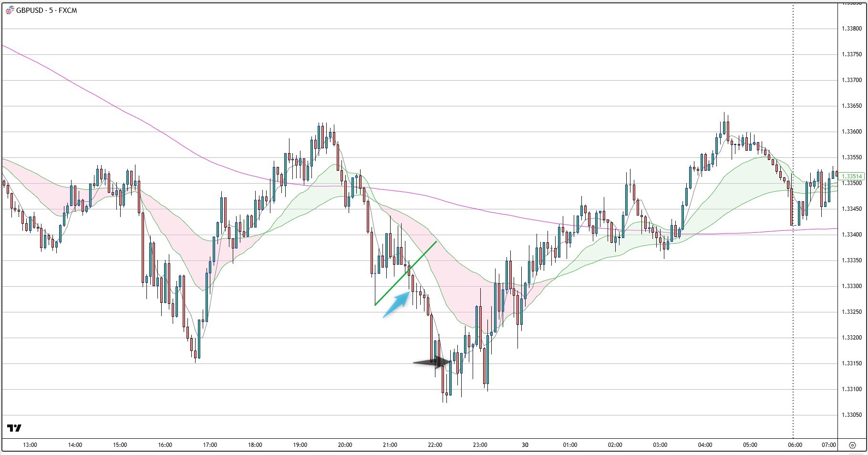
Task: Click the bold 30 date label on time axis
Action: tap(525, 445)
